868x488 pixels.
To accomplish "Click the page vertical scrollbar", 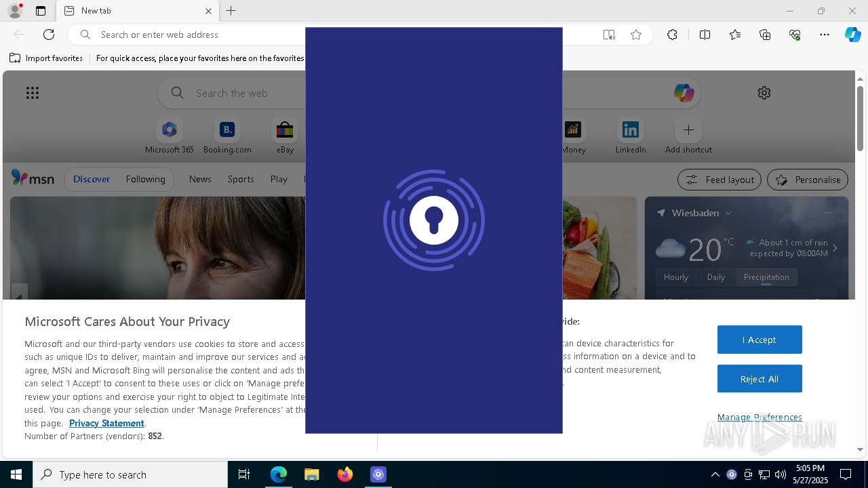I will [860, 119].
